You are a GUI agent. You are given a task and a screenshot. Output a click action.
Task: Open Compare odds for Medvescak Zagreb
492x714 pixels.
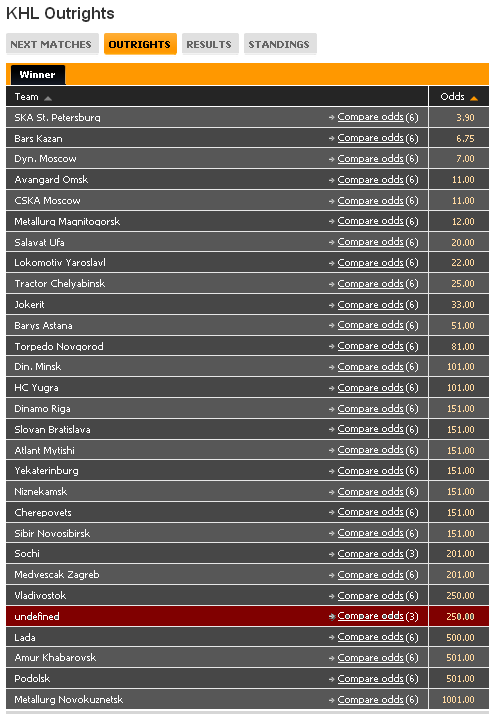(x=370, y=575)
